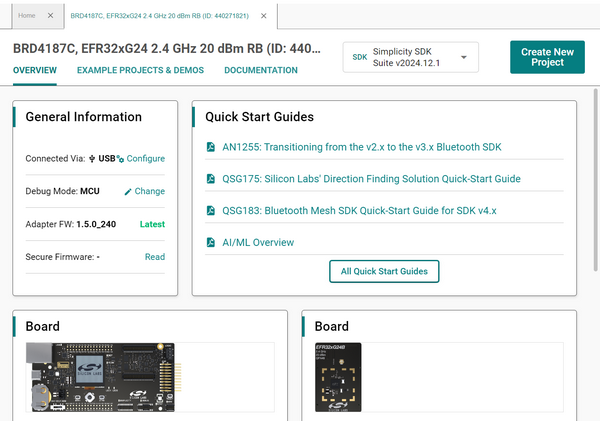The width and height of the screenshot is (600, 421).
Task: Open the Documentation tab
Action: coord(261,70)
